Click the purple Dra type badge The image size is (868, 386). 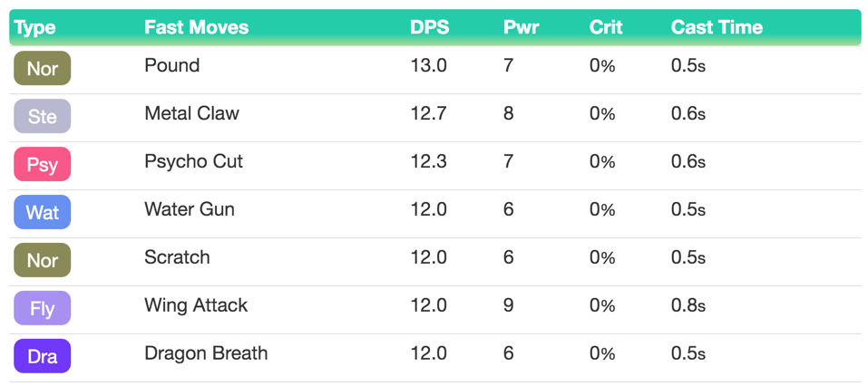42,356
